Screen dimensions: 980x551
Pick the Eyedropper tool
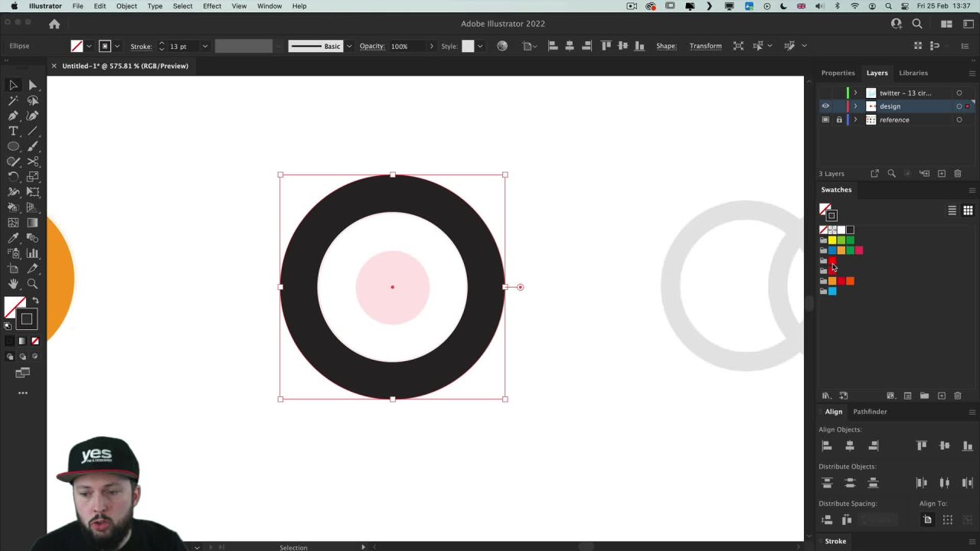click(x=13, y=238)
